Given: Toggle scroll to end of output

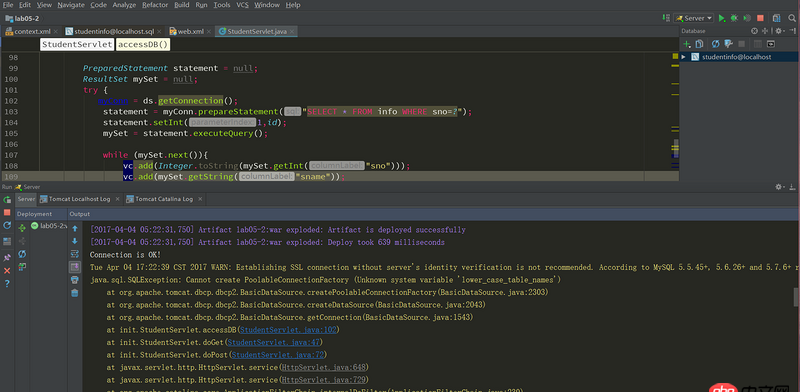Looking at the screenshot, I should 74,266.
